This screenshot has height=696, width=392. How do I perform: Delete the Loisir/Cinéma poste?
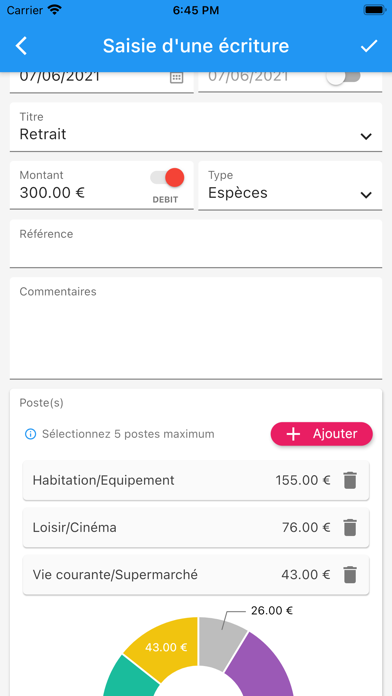[x=350, y=527]
